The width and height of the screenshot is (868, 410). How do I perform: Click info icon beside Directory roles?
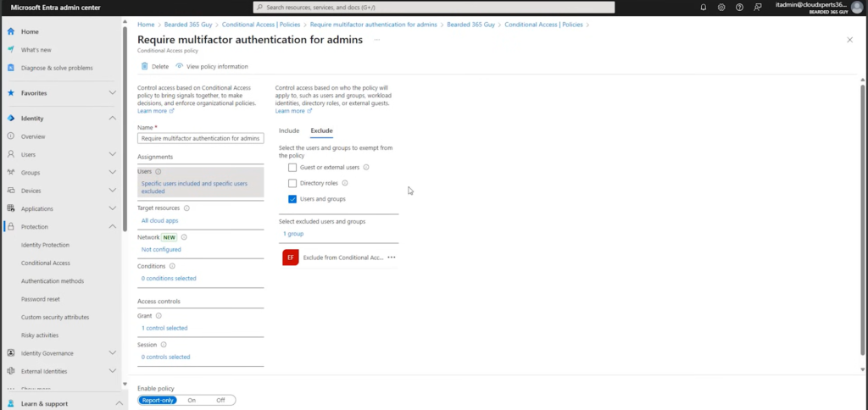click(x=345, y=183)
